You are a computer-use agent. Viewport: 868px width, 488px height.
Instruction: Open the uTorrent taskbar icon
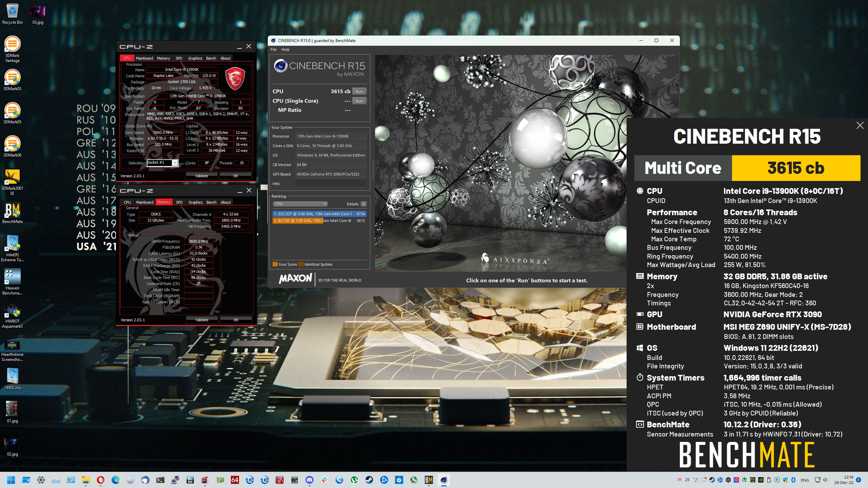click(x=354, y=480)
